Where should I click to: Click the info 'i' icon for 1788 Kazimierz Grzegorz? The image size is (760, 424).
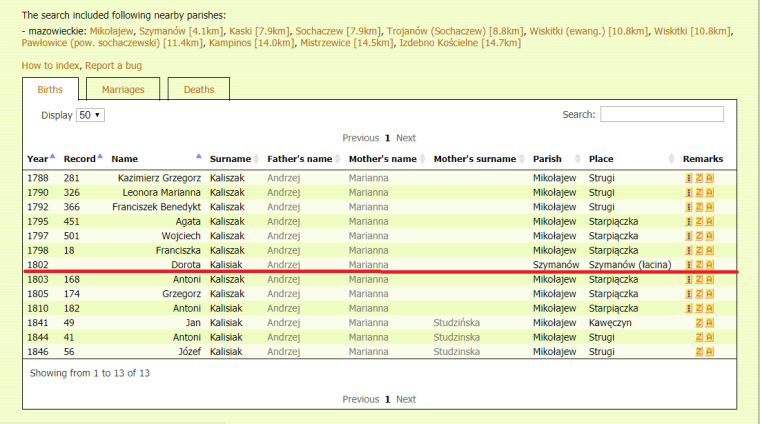pyautogui.click(x=688, y=178)
